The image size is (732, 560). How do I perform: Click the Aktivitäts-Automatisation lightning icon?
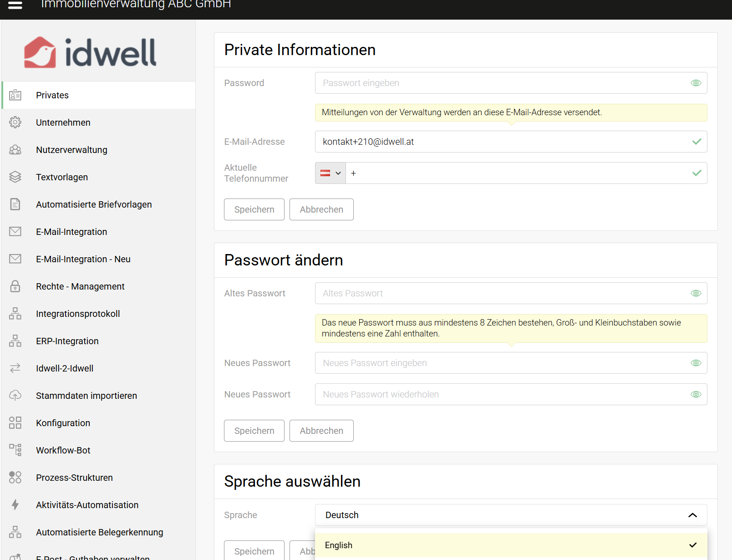(x=15, y=505)
